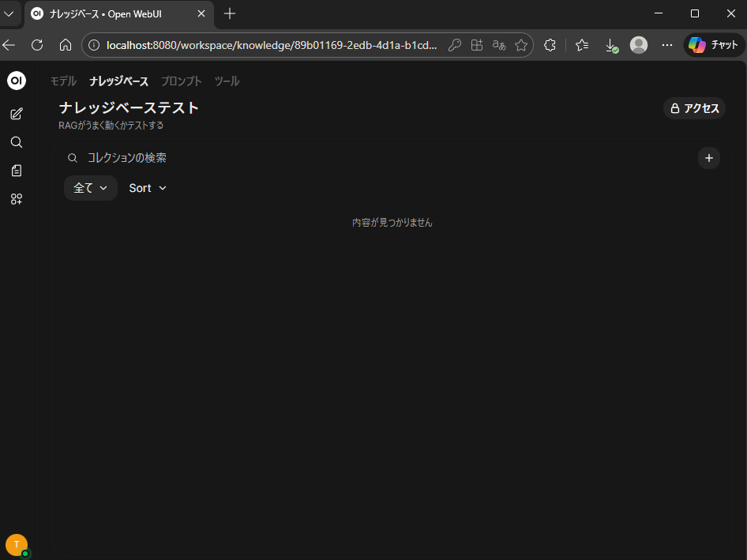This screenshot has height=560, width=747.
Task: Expand the 全て filter dropdown
Action: [90, 188]
